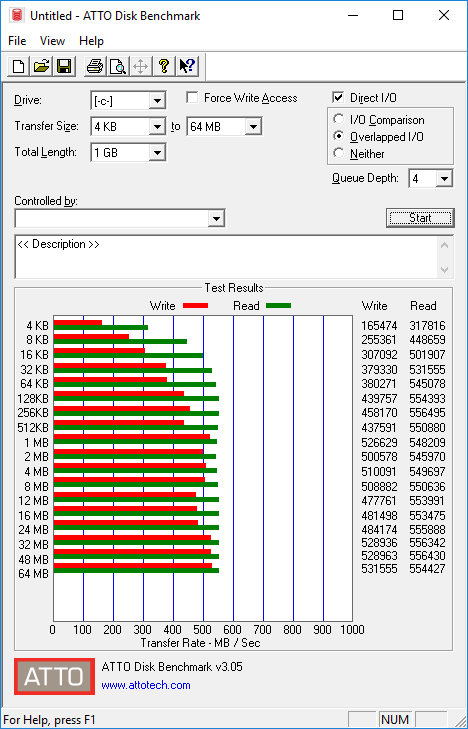This screenshot has width=468, height=729.
Task: Click the description scrollbar down arrow
Action: [445, 270]
